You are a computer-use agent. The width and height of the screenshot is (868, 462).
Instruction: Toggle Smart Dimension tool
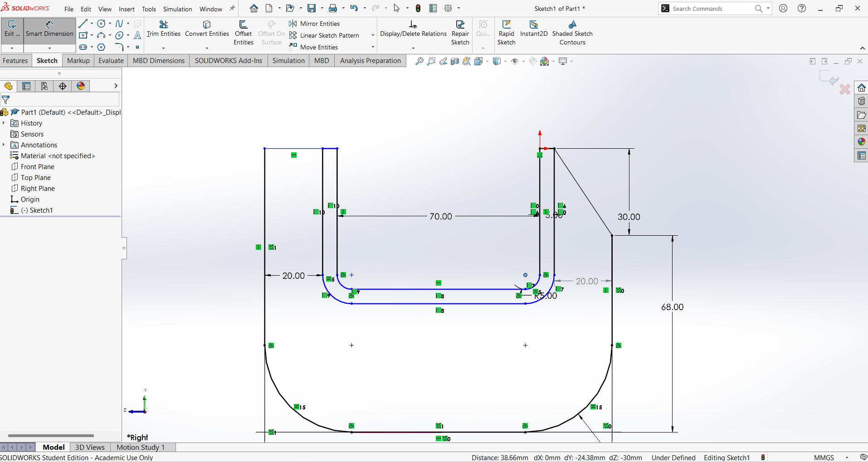49,29
